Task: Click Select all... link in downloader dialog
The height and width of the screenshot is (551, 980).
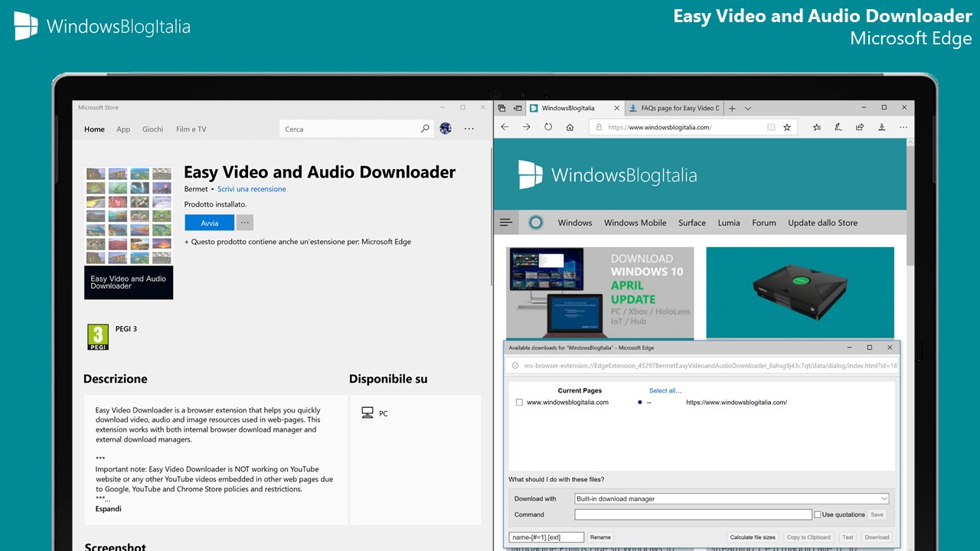Action: tap(665, 390)
